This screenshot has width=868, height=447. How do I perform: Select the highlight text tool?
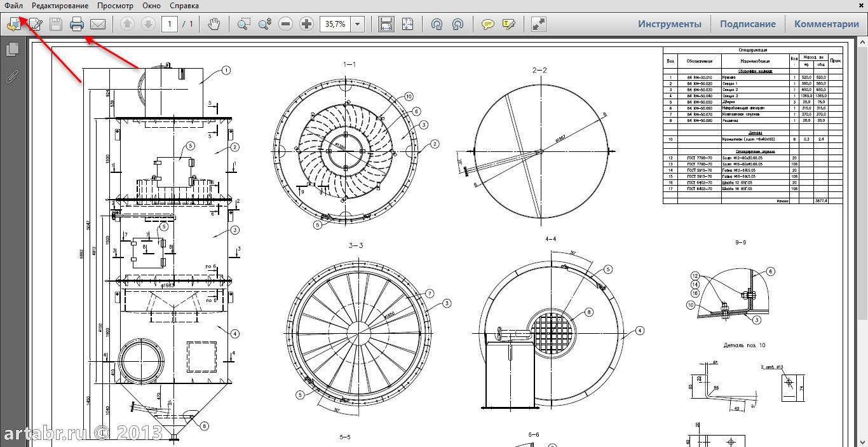tap(508, 24)
